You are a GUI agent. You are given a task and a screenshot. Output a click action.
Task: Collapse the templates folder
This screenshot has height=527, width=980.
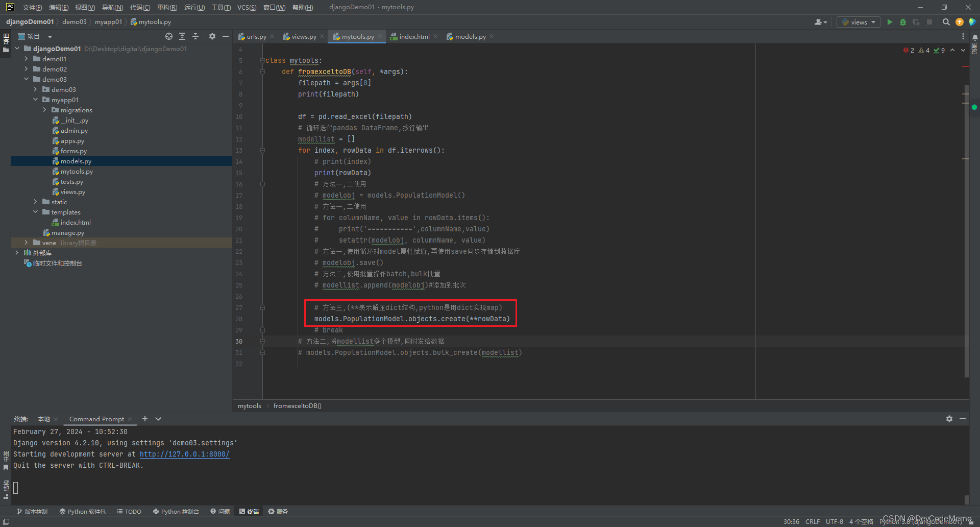[x=36, y=212]
